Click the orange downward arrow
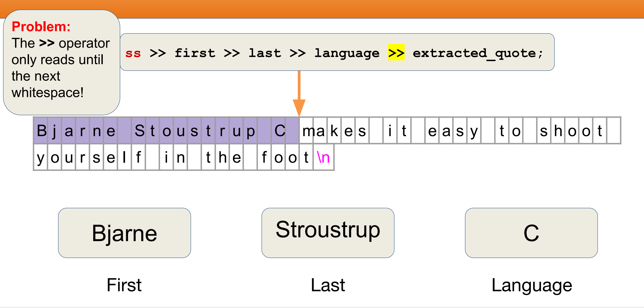644x308 pixels. 299,93
